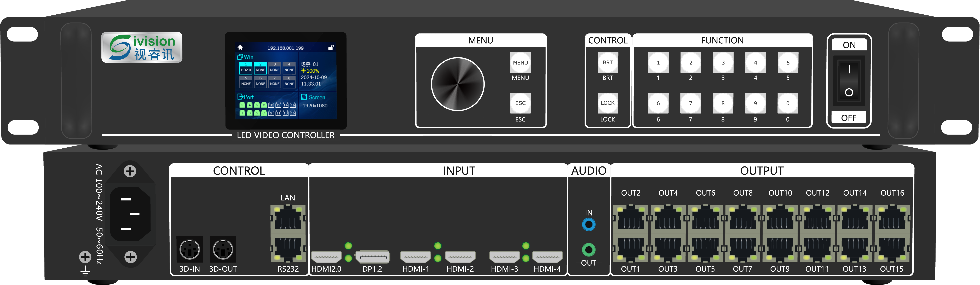Viewport: 980px width, 285px height.
Task: Click the OUT15 ethernet output port
Action: click(892, 248)
